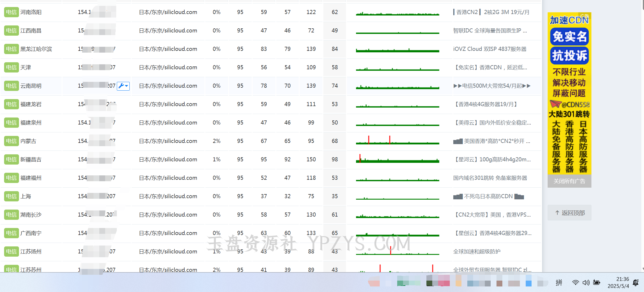Click the latency graph in 内蒙古 row
The image size is (644, 292).
[x=397, y=141]
